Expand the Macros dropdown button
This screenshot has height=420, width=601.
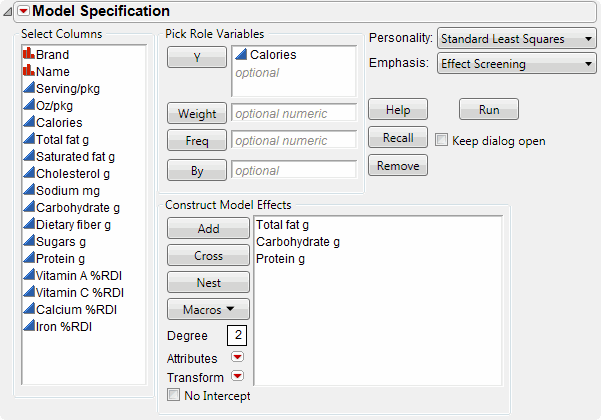(208, 309)
